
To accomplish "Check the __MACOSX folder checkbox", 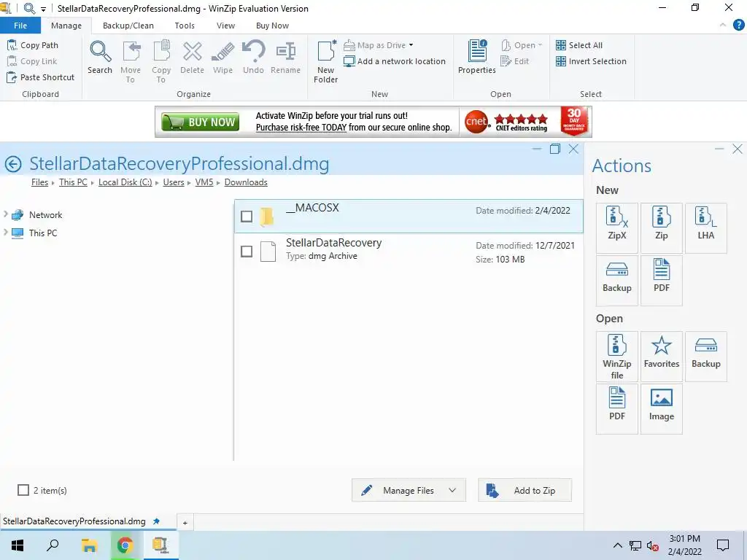I will point(247,216).
